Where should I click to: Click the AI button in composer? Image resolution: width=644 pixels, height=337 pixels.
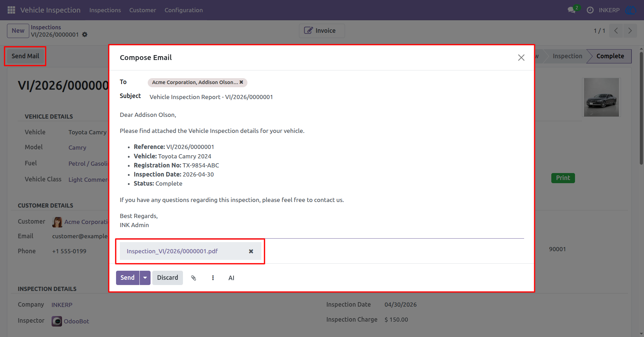pos(231,278)
